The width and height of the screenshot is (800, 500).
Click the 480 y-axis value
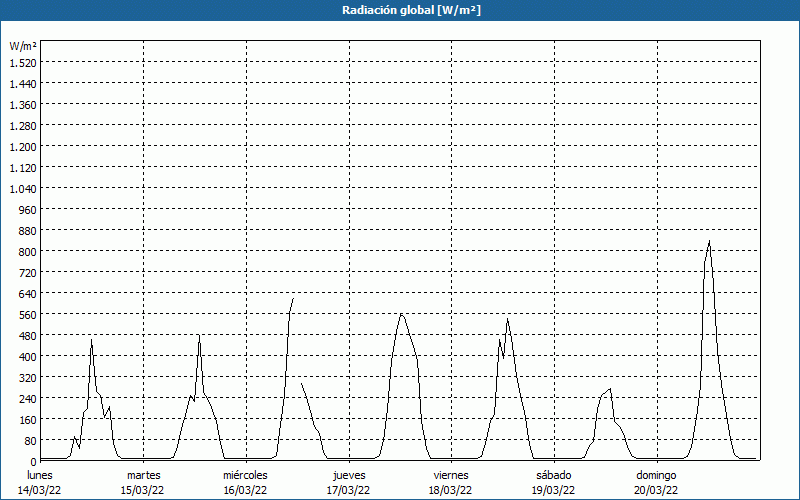coord(27,335)
